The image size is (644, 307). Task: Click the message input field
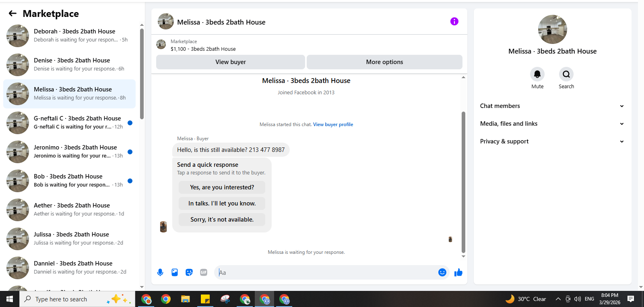tap(326, 272)
